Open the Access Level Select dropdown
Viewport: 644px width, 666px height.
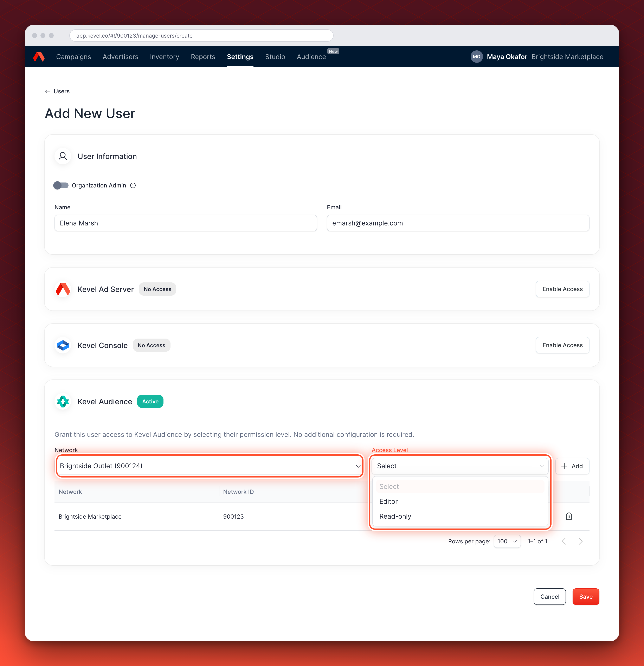460,466
